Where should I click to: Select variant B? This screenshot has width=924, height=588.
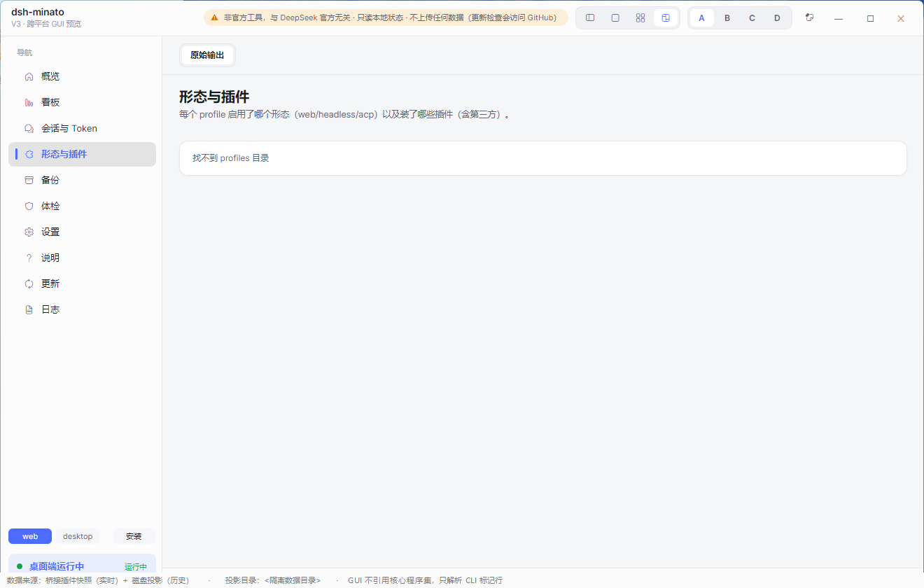[x=727, y=18]
